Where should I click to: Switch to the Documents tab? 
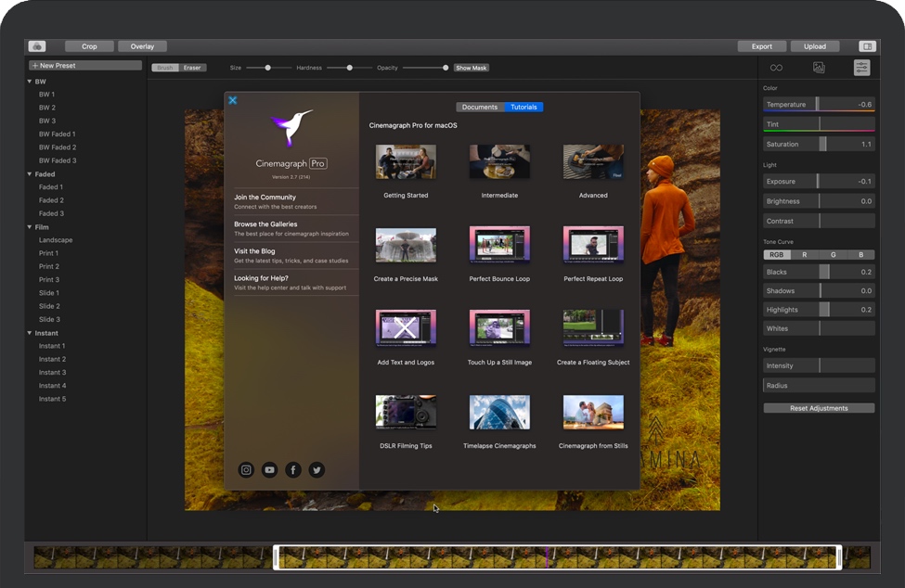tap(480, 108)
